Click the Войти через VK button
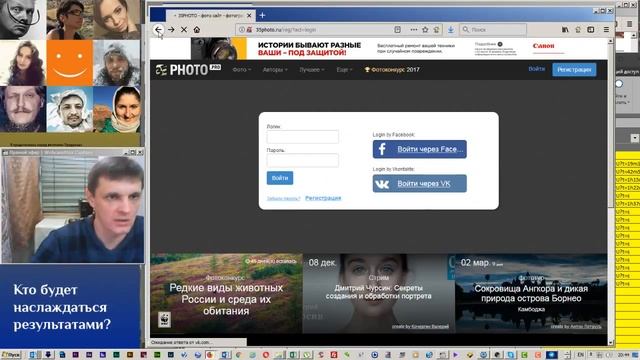Screen dimensions: 640x360 pyautogui.click(x=420, y=184)
